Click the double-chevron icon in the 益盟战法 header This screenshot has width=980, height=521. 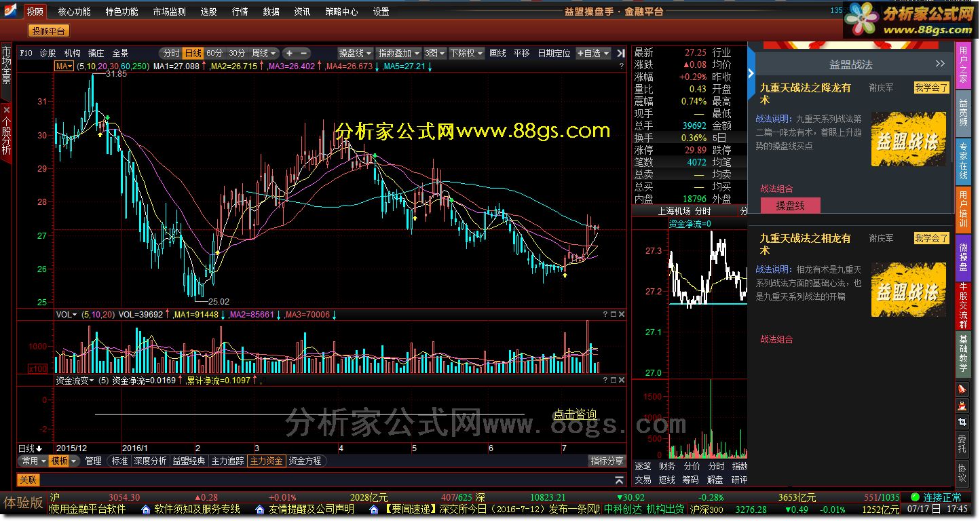point(940,64)
